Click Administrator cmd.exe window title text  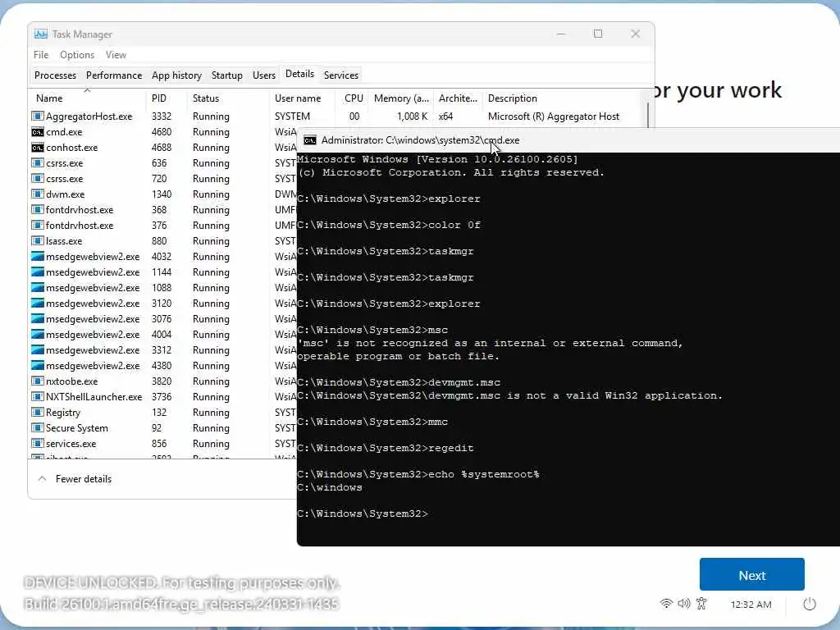420,140
